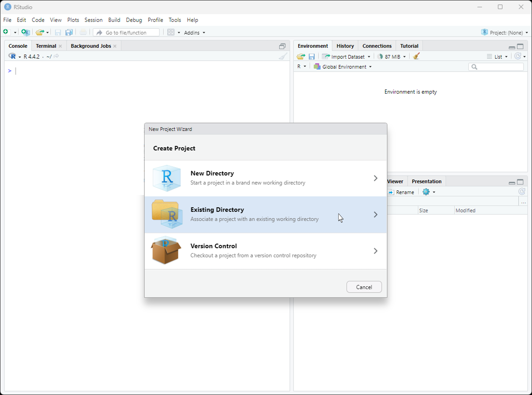Print the current file
Image resolution: width=532 pixels, height=395 pixels.
(x=83, y=32)
